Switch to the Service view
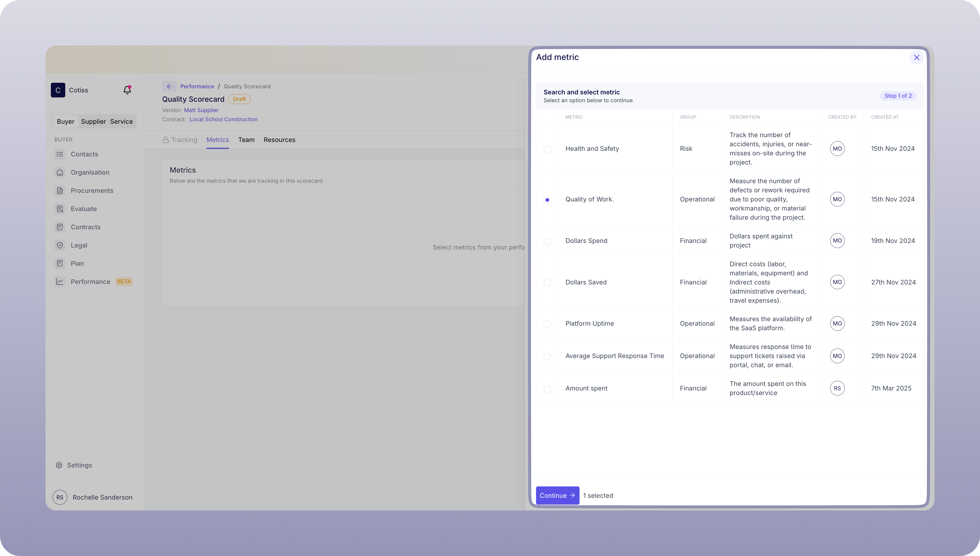Viewport: 980px width, 556px height. (x=121, y=121)
